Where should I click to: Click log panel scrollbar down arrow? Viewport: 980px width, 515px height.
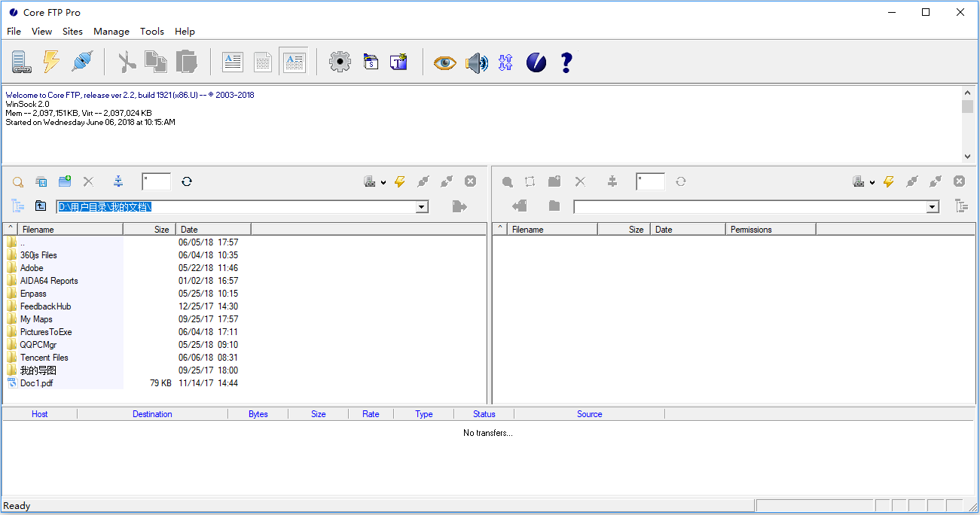[968, 156]
